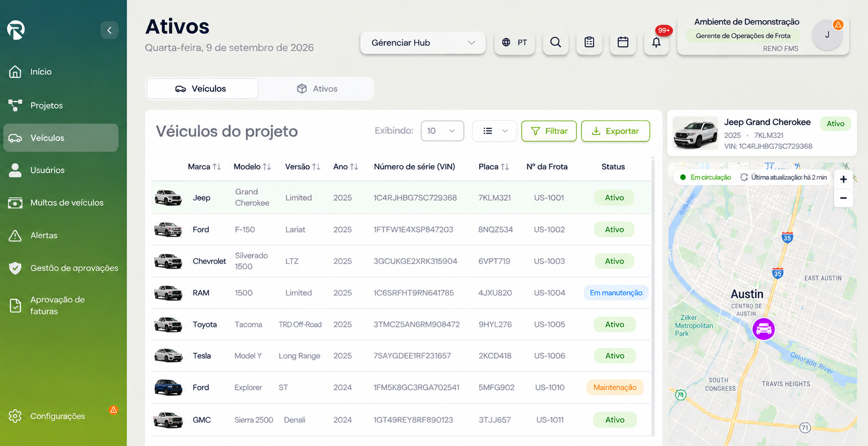Open the clipboard checklist icon in header

[589, 43]
